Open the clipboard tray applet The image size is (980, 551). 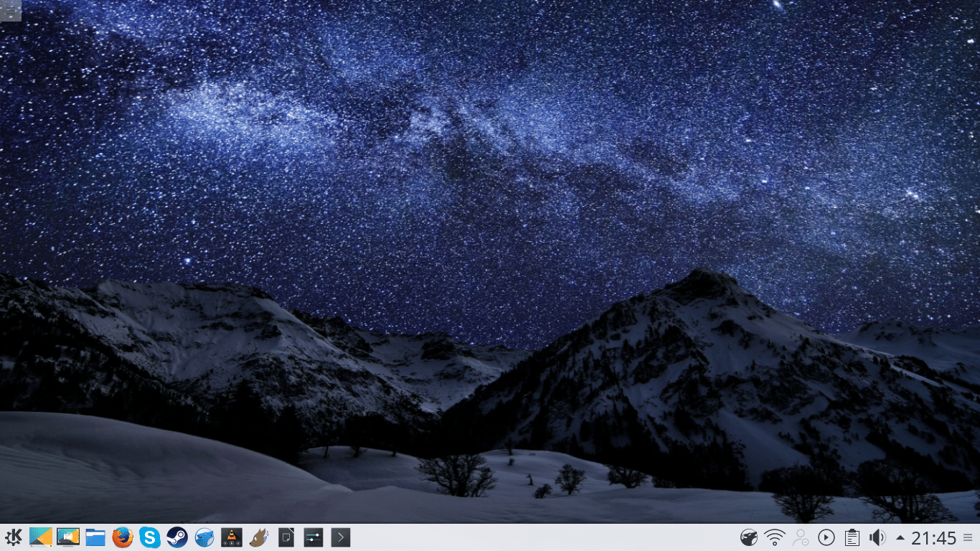pos(852,537)
